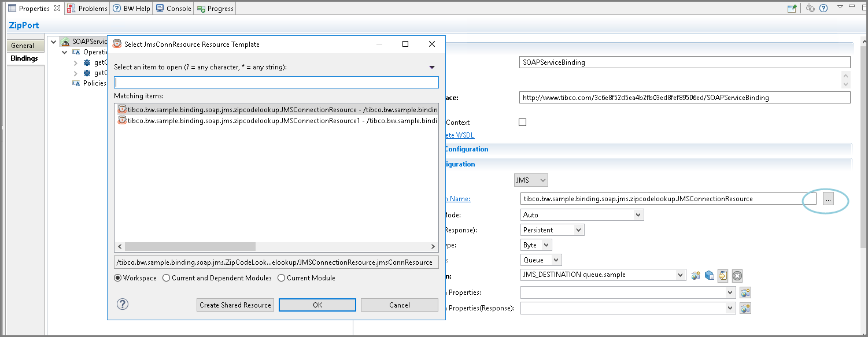868x337 pixels.
Task: Select the Current Module radio option
Action: (x=282, y=278)
